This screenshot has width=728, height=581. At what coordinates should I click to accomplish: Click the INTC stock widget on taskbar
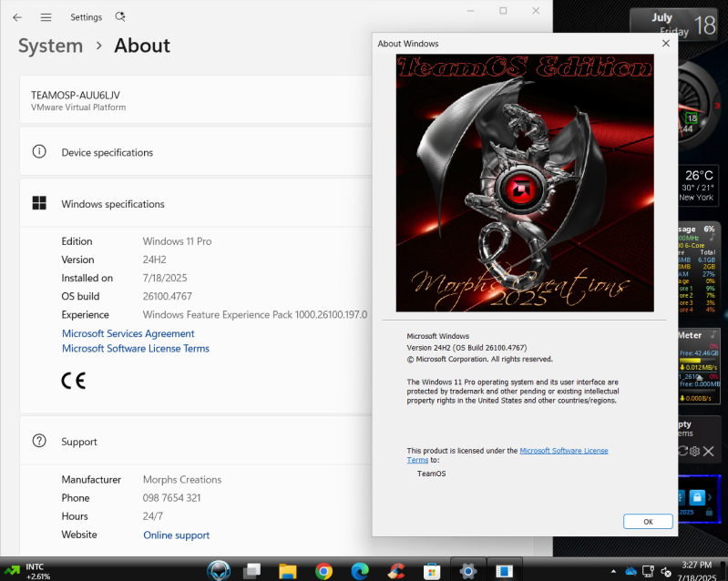pyautogui.click(x=26, y=571)
